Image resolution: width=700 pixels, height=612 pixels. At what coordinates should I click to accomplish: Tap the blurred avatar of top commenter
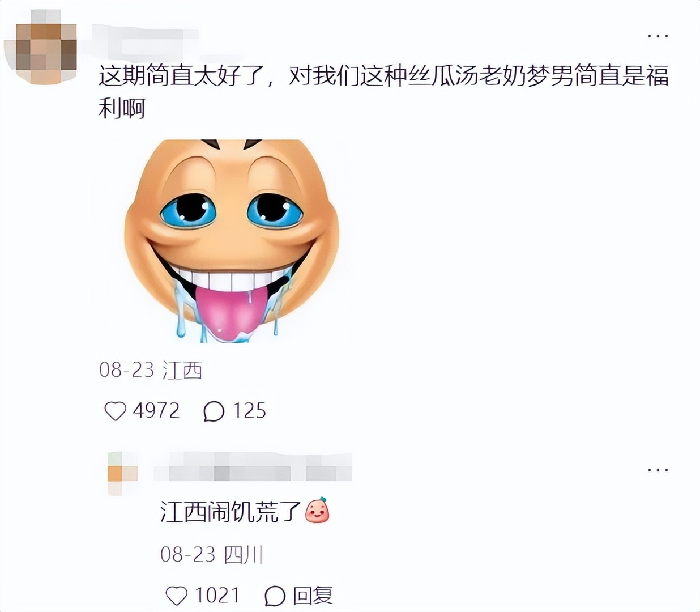[x=40, y=46]
